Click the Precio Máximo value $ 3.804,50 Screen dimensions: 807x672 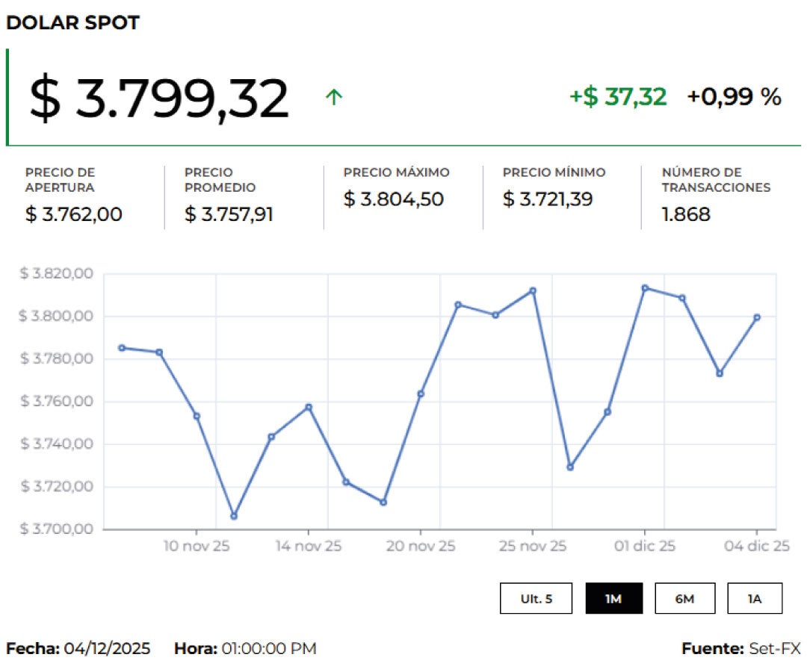393,199
